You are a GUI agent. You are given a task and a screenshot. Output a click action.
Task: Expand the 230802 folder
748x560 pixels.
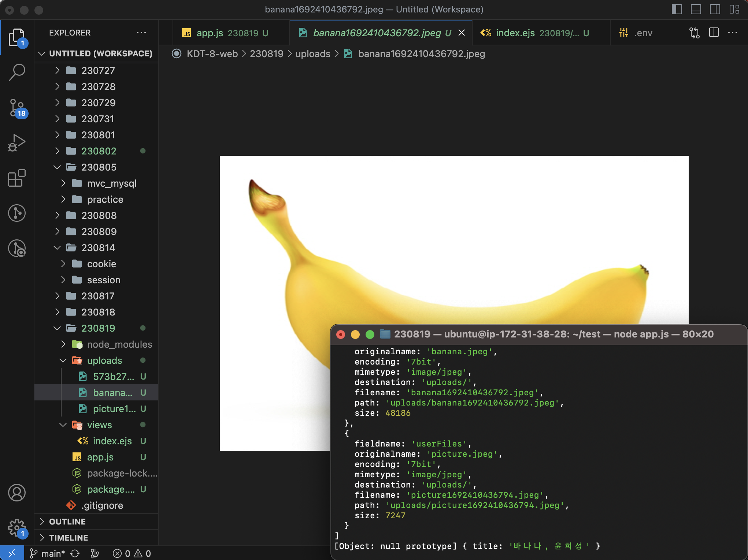point(96,151)
